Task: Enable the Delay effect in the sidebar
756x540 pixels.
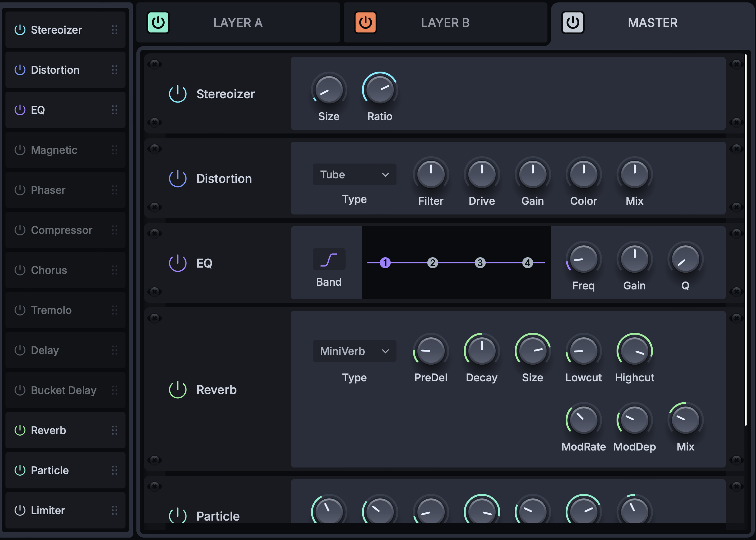Action: (x=20, y=350)
